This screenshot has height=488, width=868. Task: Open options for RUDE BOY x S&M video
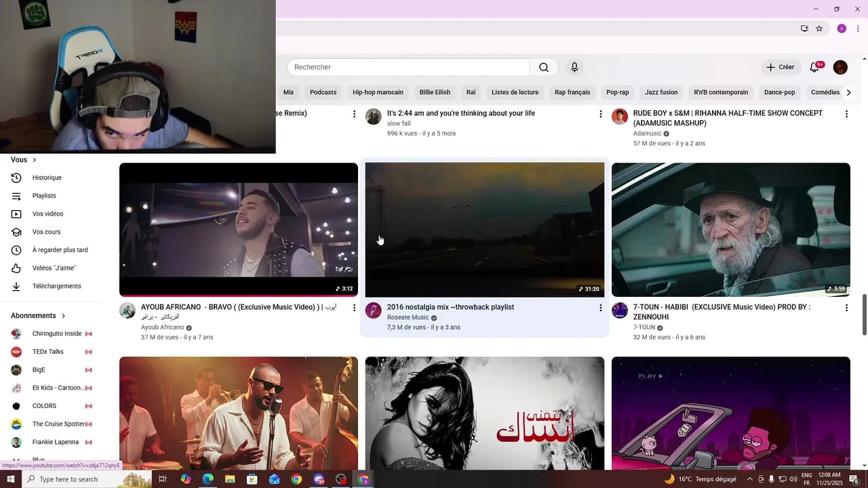tap(846, 114)
